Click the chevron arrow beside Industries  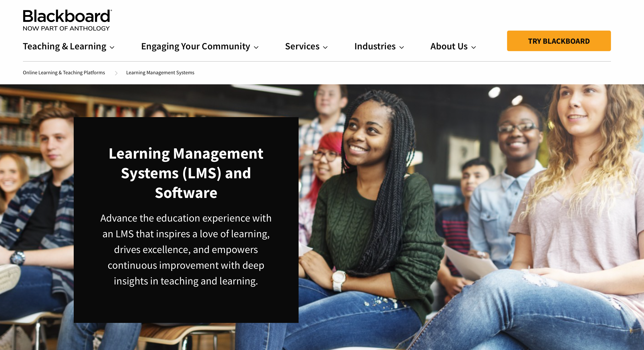pos(401,47)
